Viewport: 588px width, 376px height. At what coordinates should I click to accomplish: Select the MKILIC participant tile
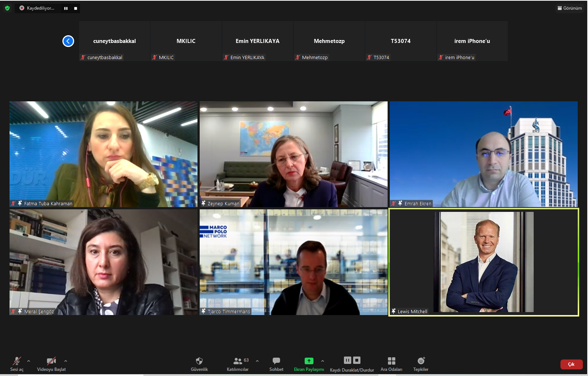[186, 41]
